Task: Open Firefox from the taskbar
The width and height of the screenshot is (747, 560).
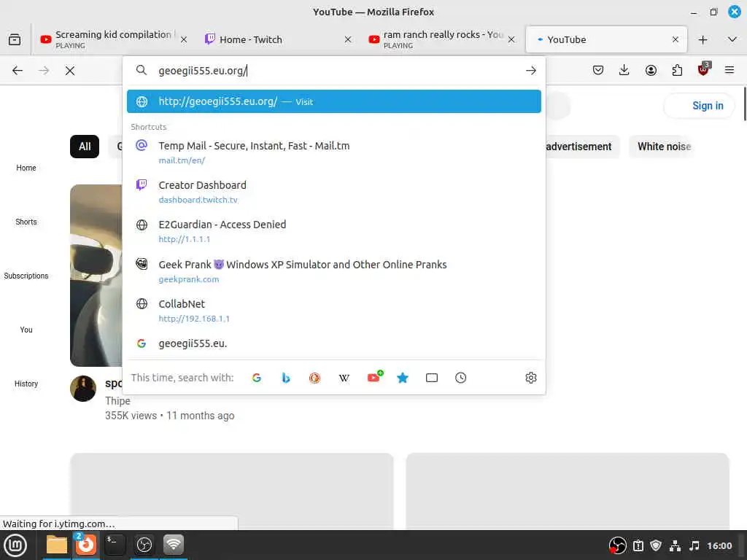Action: point(86,544)
